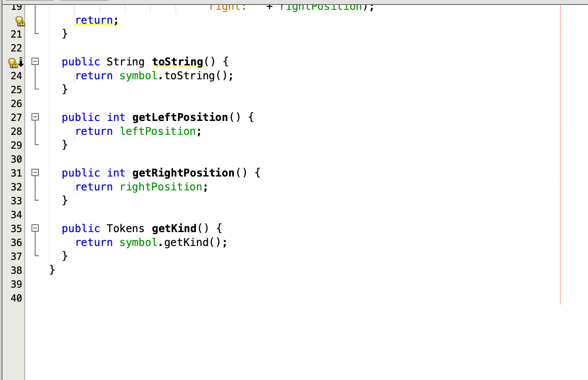Toggle the fold box beside line 35
Viewport: 588px width, 380px height.
click(35, 228)
